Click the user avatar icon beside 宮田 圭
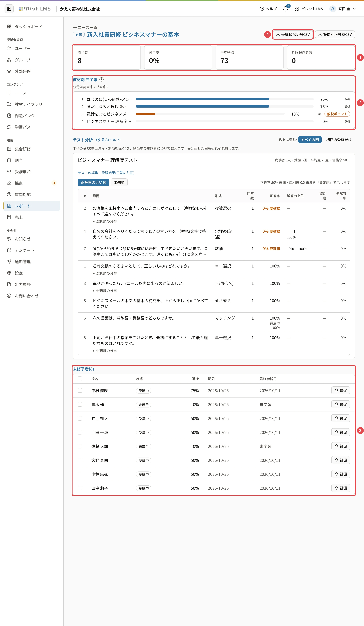The image size is (364, 626). click(332, 9)
